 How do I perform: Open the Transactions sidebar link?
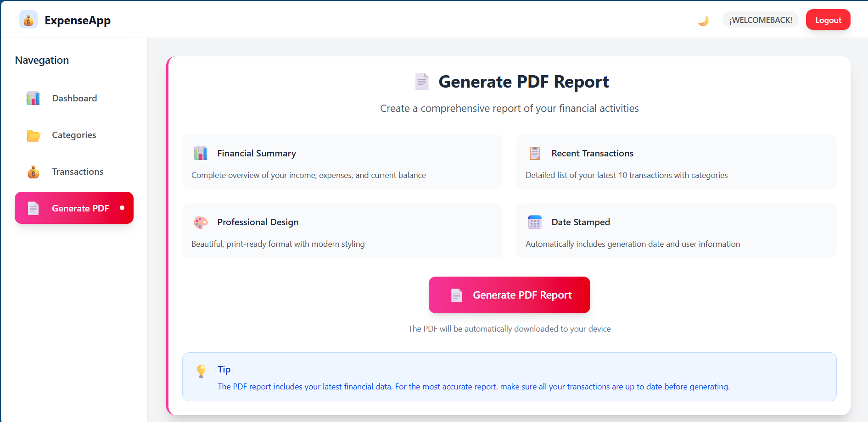coord(78,172)
